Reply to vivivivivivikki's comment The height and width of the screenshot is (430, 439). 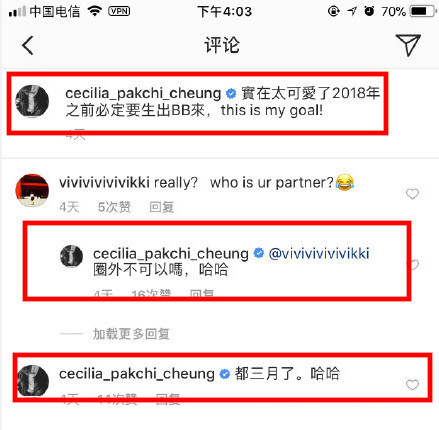tap(162, 207)
